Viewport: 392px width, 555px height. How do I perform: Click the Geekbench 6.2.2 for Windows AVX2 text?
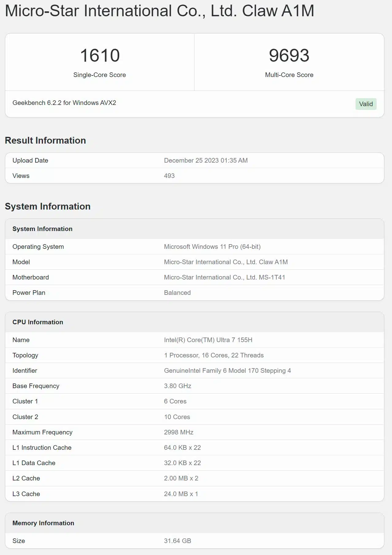point(64,103)
